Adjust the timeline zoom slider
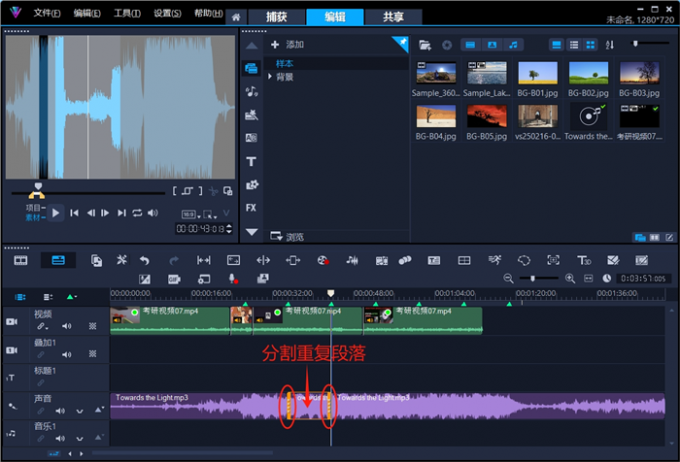The height and width of the screenshot is (462, 680). (533, 278)
